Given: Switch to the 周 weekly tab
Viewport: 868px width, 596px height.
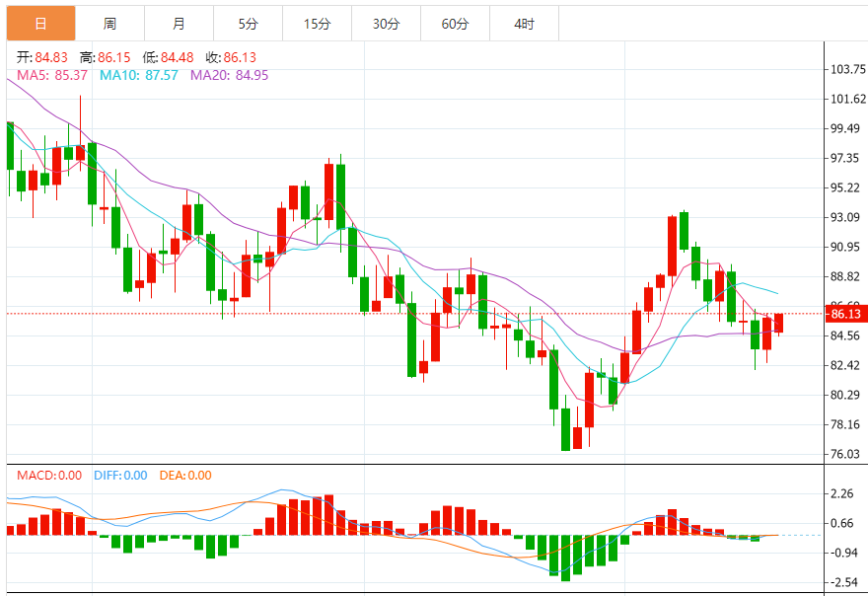Looking at the screenshot, I should (x=109, y=24).
